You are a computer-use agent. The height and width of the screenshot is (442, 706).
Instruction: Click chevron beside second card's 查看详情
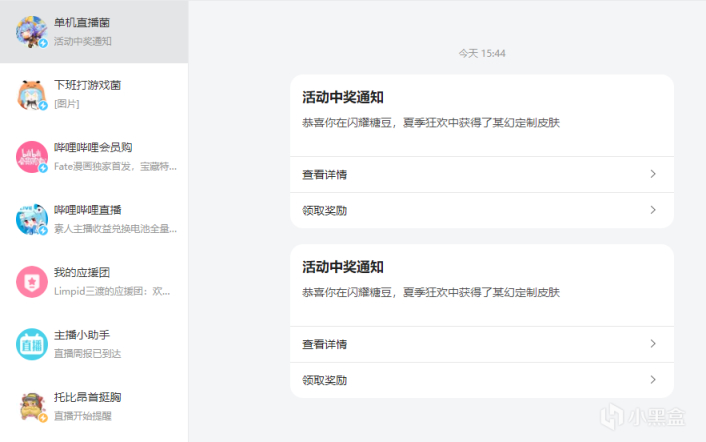pos(653,344)
